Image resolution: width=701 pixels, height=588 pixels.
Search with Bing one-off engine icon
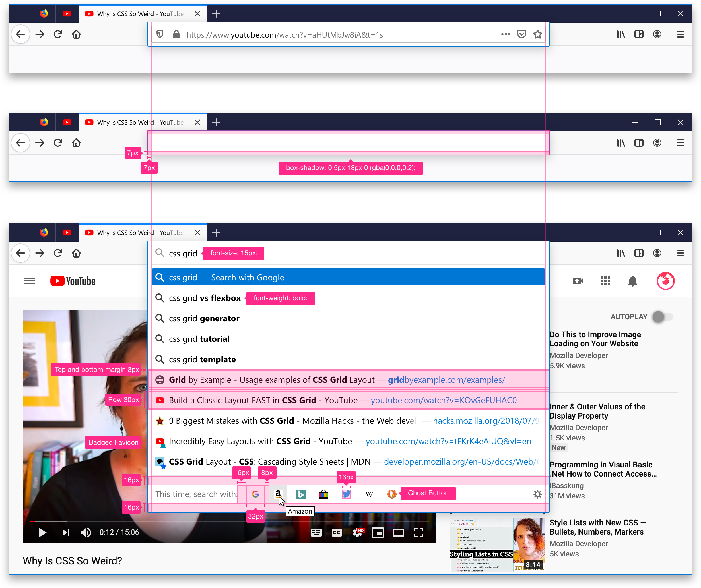point(301,494)
